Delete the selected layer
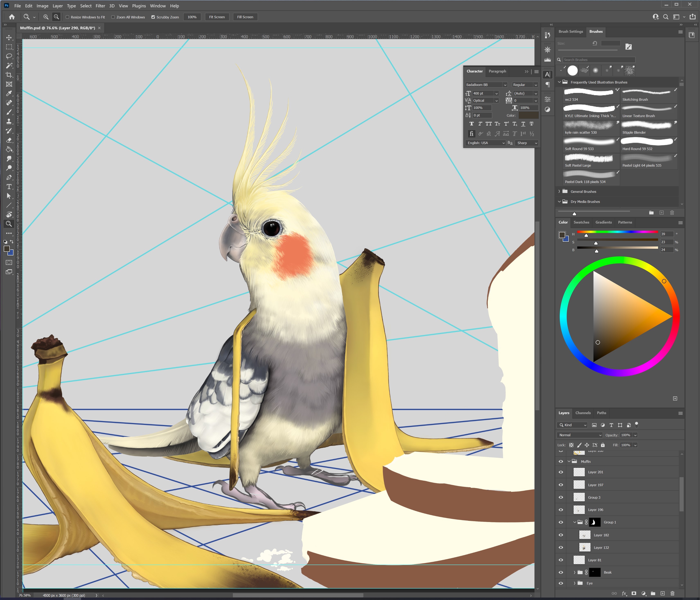Screen dimensions: 700x600 [x=673, y=594]
